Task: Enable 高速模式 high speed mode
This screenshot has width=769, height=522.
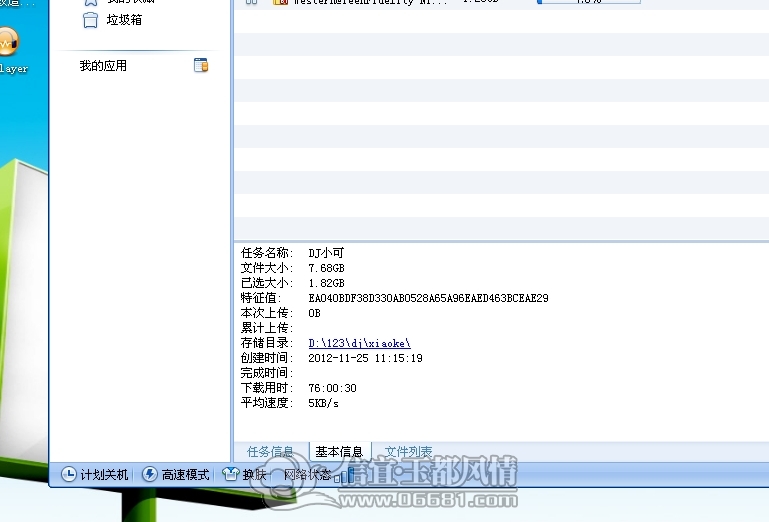Action: 185,474
